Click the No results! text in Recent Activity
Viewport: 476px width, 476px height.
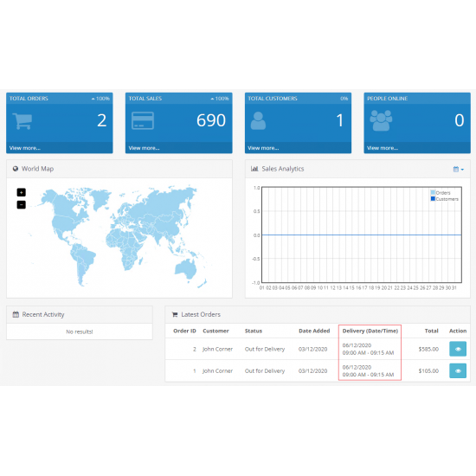tap(80, 331)
